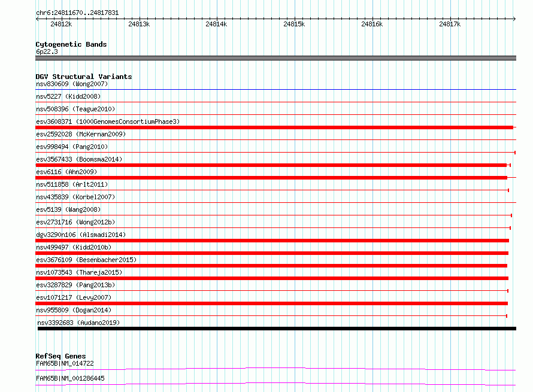
Task: Open variant nsv5227 (Kidd2008)
Action: tap(68, 96)
